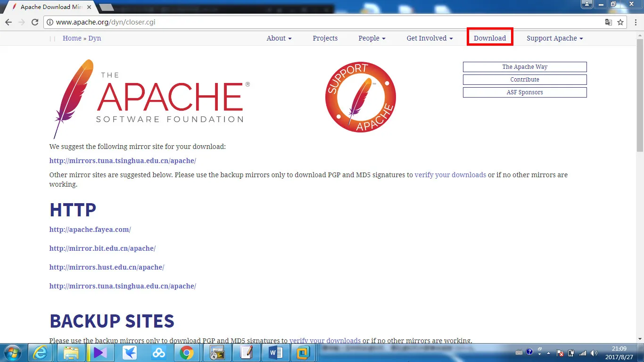
Task: Open the Tsinghua mirror under HTTP heading
Action: point(123,286)
